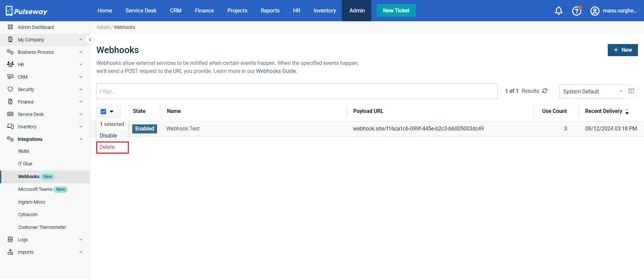
Task: Sort by Recent Delivery column arrows
Action: click(x=627, y=111)
